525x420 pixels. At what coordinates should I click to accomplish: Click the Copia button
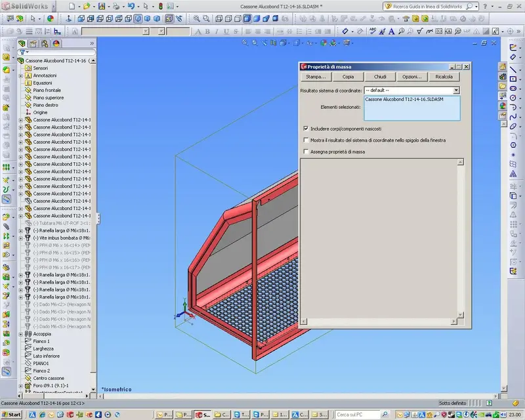[x=348, y=77]
